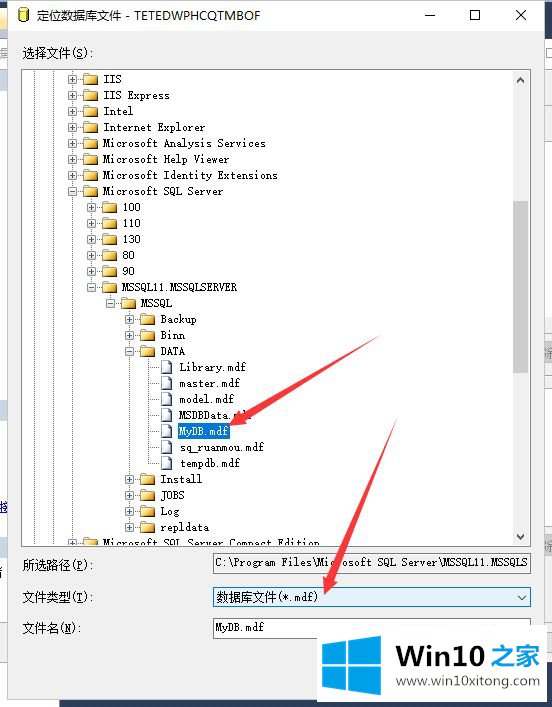Expand the Install folder node
The width and height of the screenshot is (552, 707).
[x=129, y=479]
